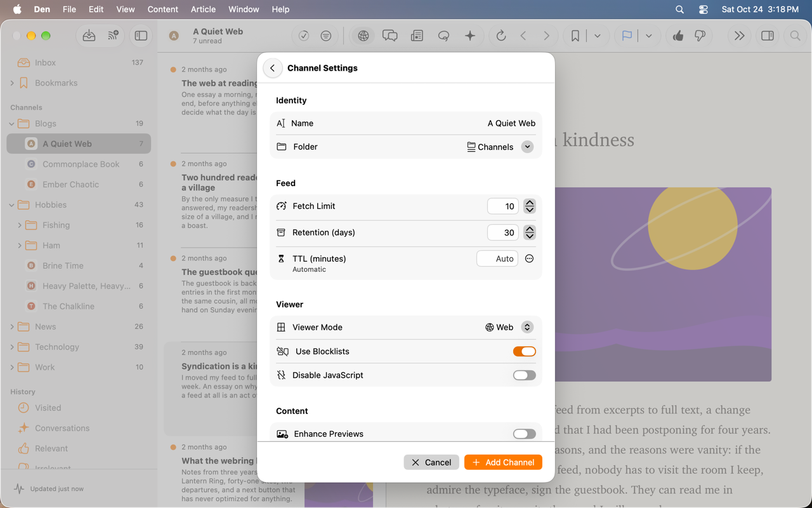Screen dimensions: 812x508
Task: Click the add feed icon
Action: click(x=114, y=36)
